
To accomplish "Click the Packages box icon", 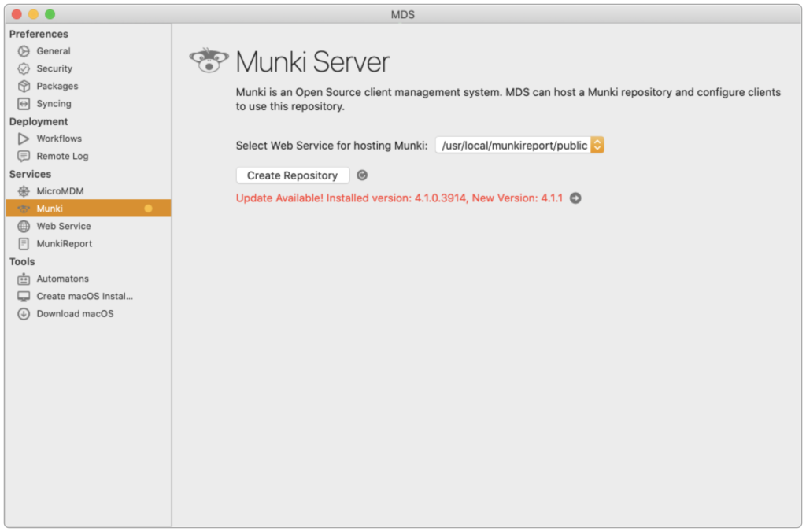I will pos(24,86).
